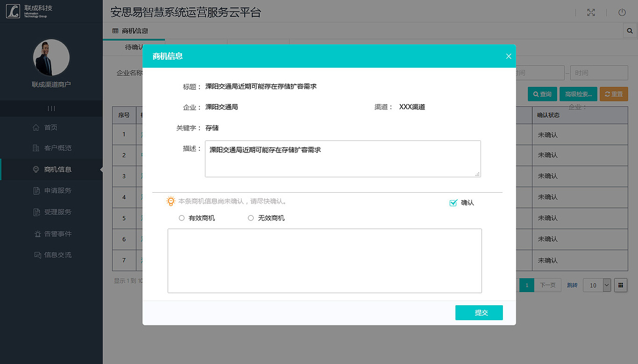Toggle the 确认 confirmation checkbox
Viewport: 638px width, 364px height.
pos(453,203)
